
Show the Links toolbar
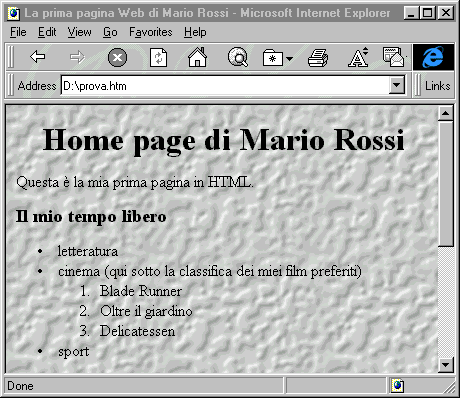click(x=437, y=86)
